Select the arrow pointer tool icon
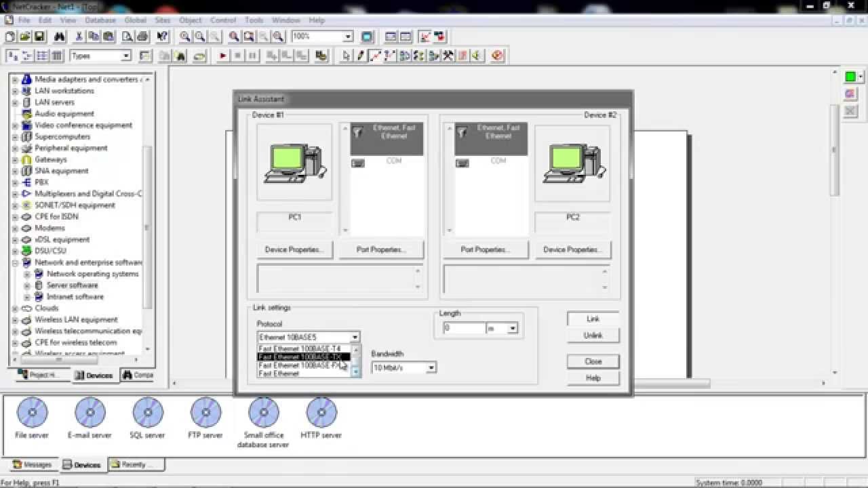The image size is (868, 488). point(347,56)
